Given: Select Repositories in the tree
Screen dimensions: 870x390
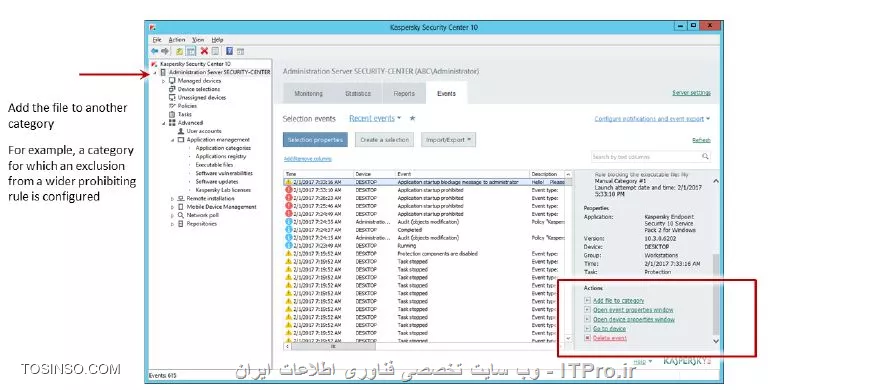Looking at the screenshot, I should click(x=201, y=224).
